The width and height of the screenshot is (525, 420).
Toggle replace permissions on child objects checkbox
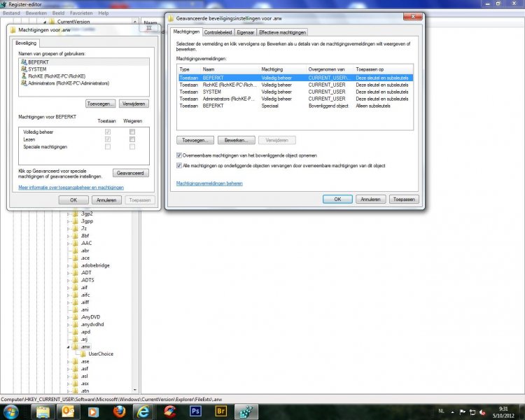(x=179, y=166)
